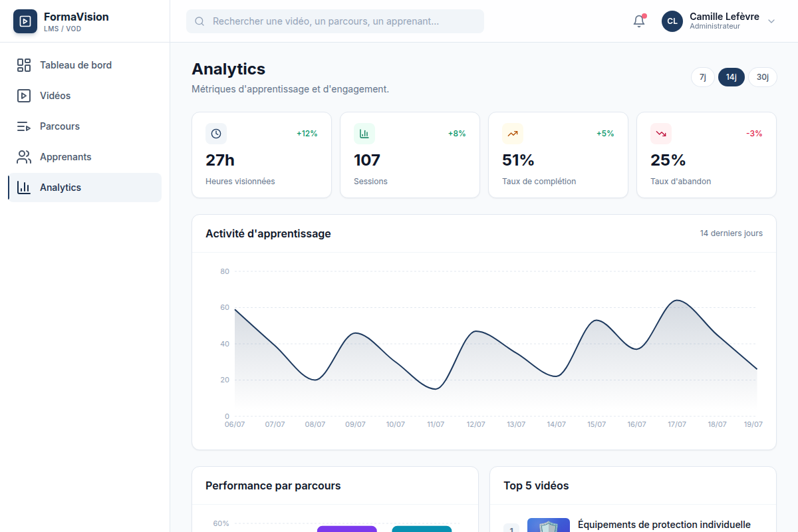The height and width of the screenshot is (532, 798).
Task: Click the search magnifier icon
Action: (x=199, y=21)
